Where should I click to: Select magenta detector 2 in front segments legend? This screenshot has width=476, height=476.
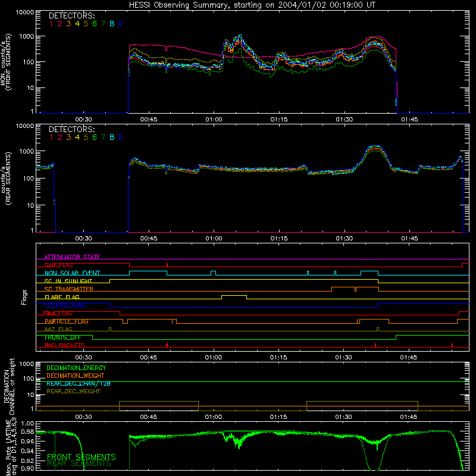coord(60,24)
